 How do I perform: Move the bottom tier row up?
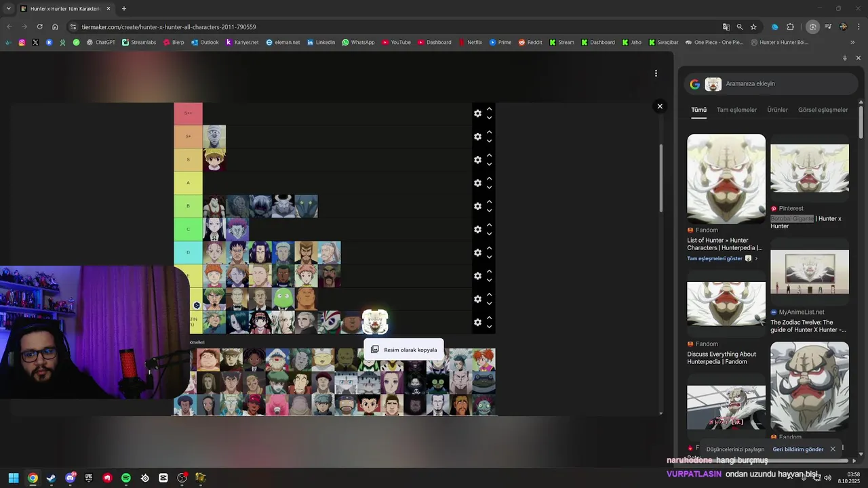pos(489,317)
